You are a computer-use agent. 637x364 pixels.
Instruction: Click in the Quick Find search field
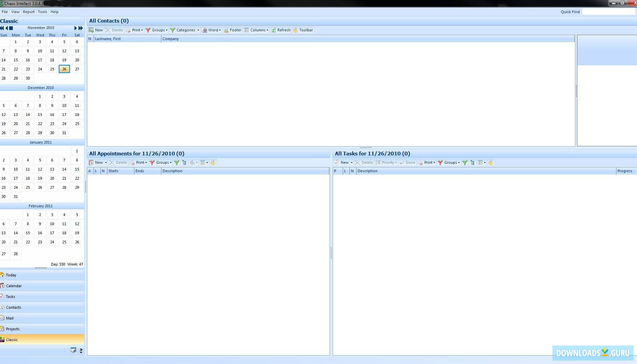point(609,12)
